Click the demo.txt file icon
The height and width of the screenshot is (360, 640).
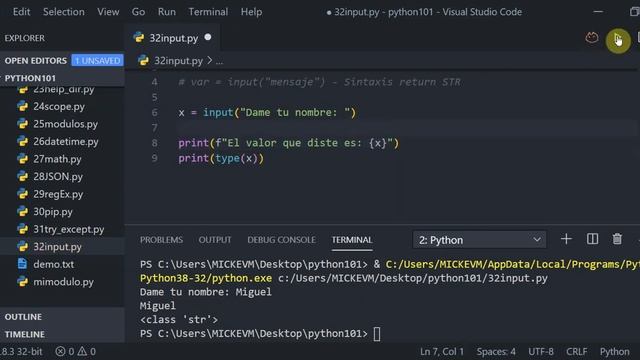pyautogui.click(x=22, y=264)
